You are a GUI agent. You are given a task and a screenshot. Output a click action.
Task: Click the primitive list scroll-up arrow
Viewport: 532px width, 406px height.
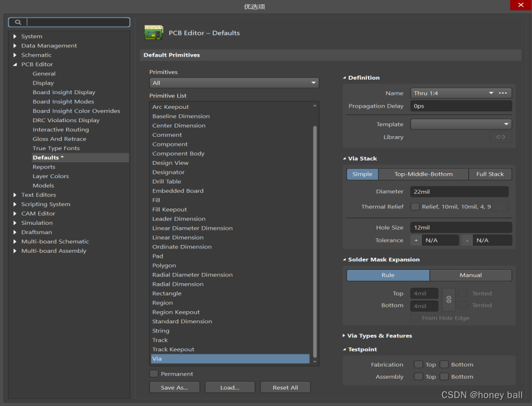tap(315, 106)
